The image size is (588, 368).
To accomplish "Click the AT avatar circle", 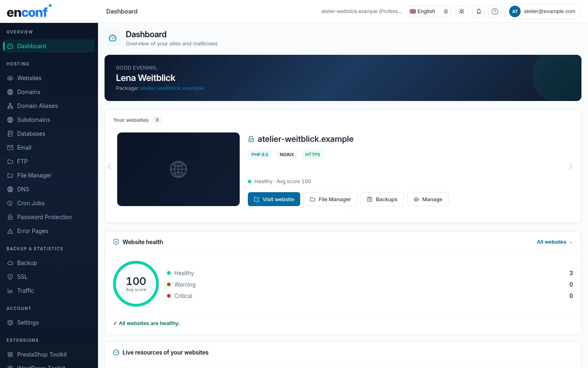I will tap(515, 11).
